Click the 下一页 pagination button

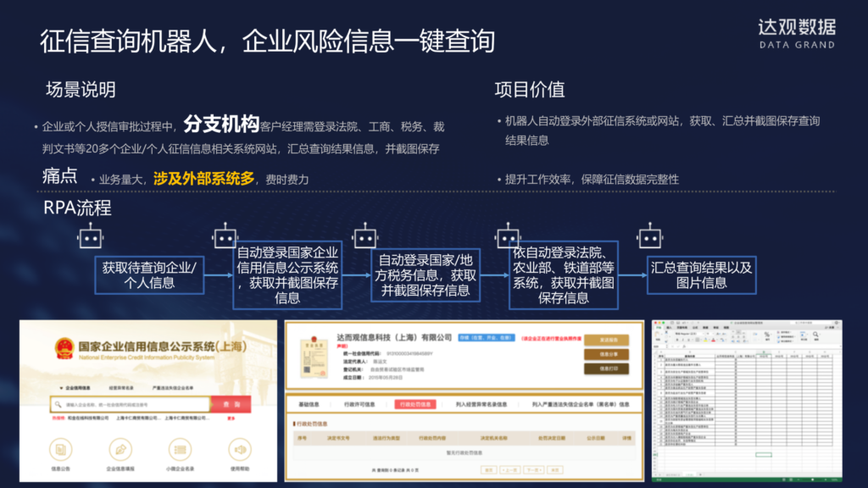[x=532, y=469]
